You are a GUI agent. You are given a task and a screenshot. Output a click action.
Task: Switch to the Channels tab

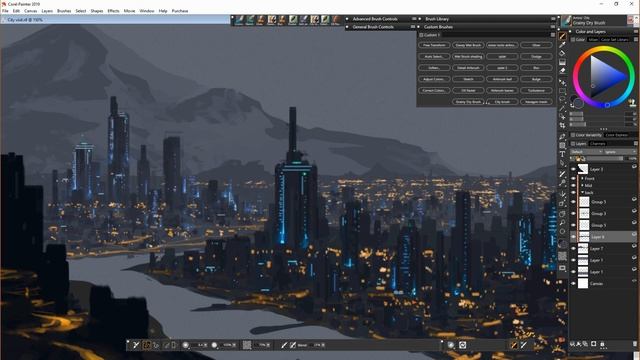click(x=597, y=144)
